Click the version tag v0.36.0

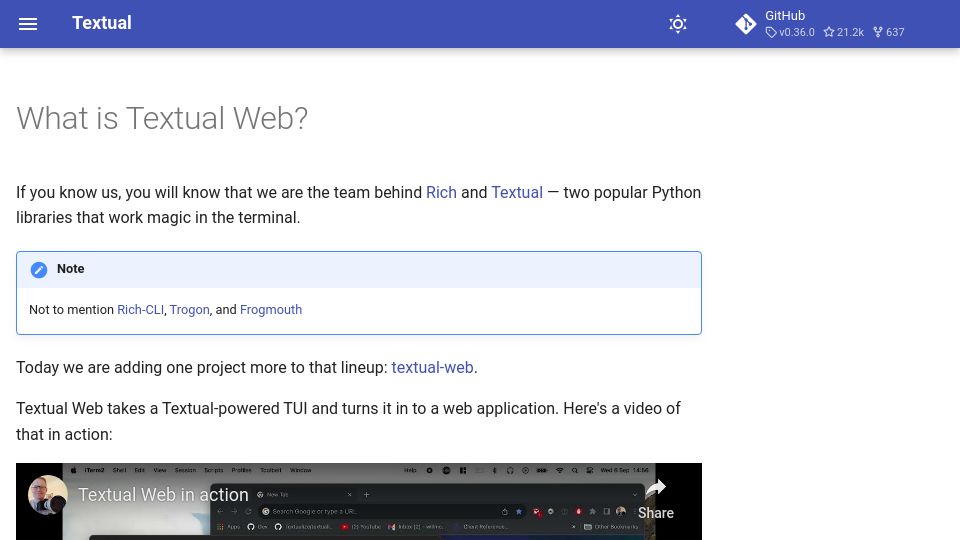[x=790, y=32]
